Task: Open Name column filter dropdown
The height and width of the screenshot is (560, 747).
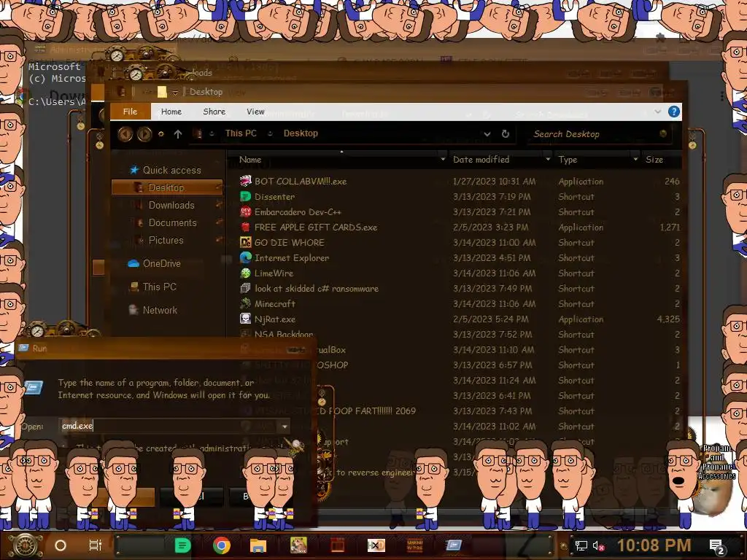Action: coord(443,159)
